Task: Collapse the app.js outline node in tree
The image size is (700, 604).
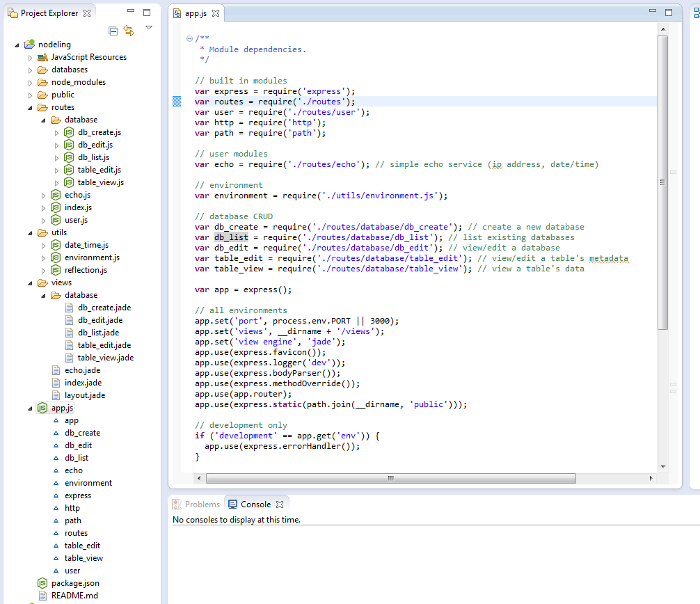Action: coord(30,408)
